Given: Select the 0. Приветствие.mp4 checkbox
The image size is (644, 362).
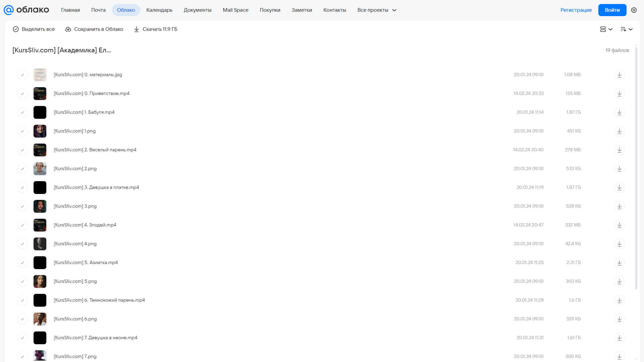Looking at the screenshot, I should tap(22, 94).
